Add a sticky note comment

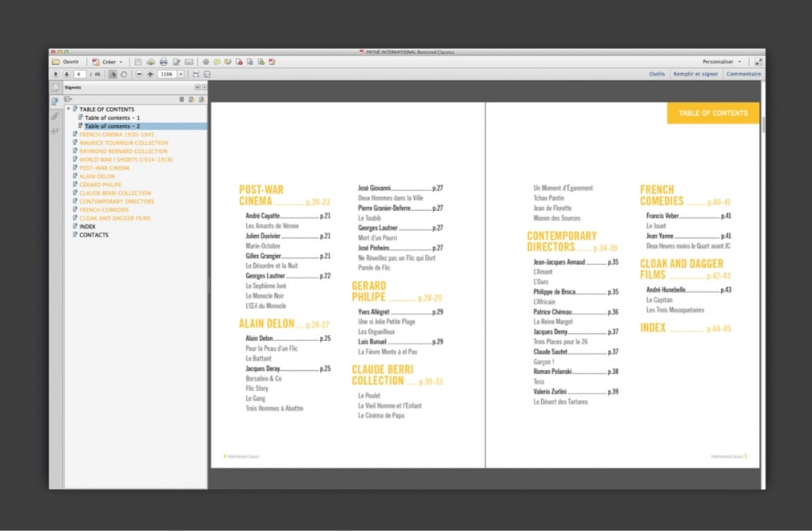click(x=217, y=62)
